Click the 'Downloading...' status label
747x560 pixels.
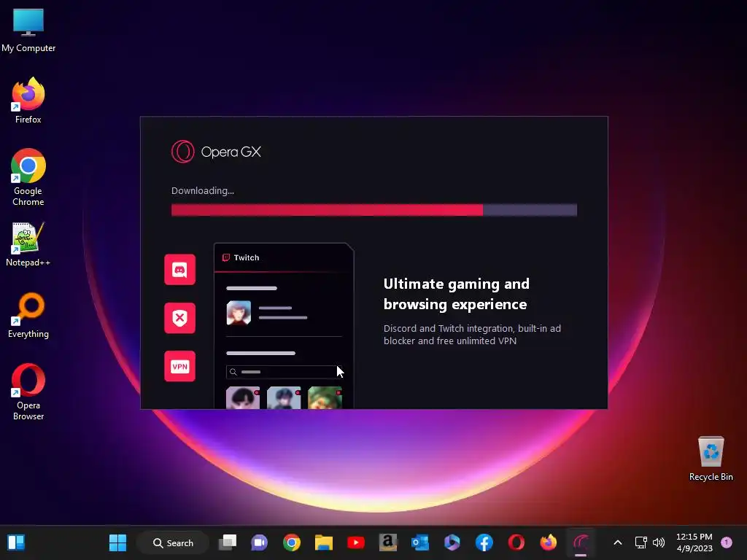point(203,191)
